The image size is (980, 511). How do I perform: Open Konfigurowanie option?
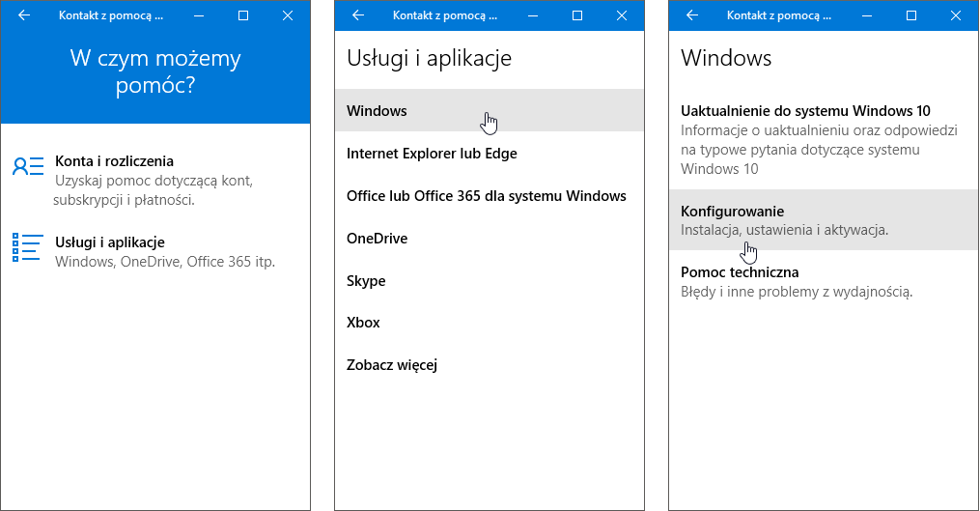[x=824, y=220]
